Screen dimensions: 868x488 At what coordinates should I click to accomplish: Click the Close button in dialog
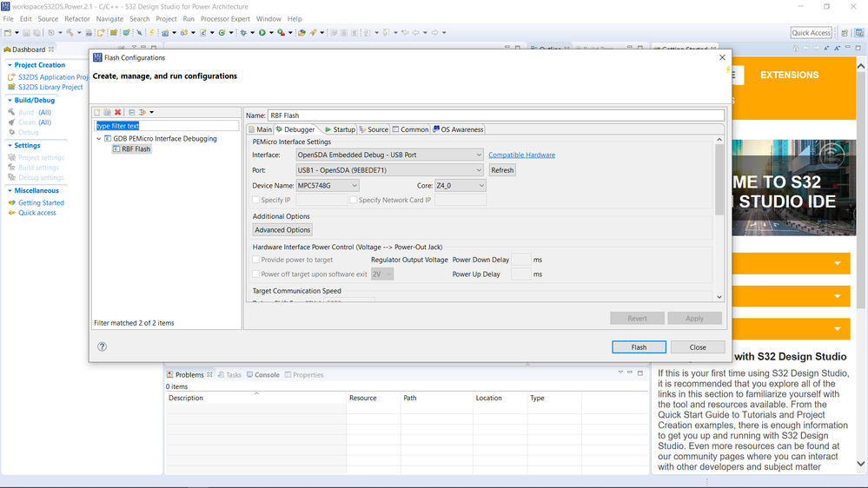point(698,347)
